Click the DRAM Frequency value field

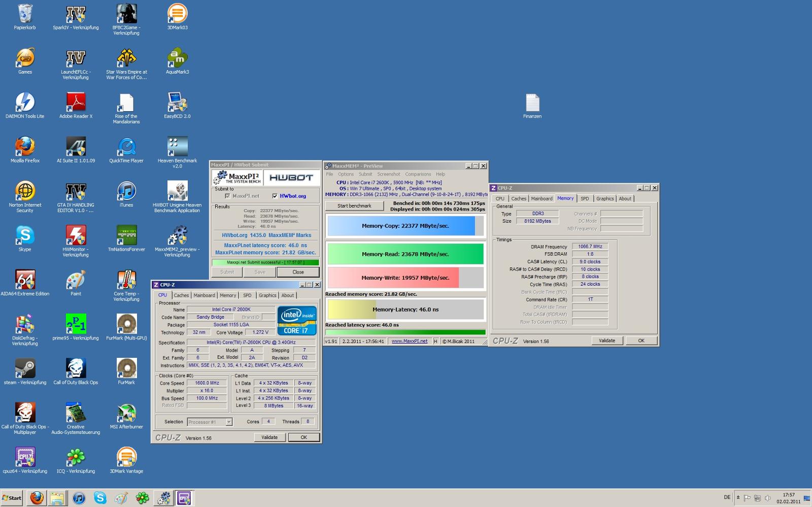[x=590, y=247]
